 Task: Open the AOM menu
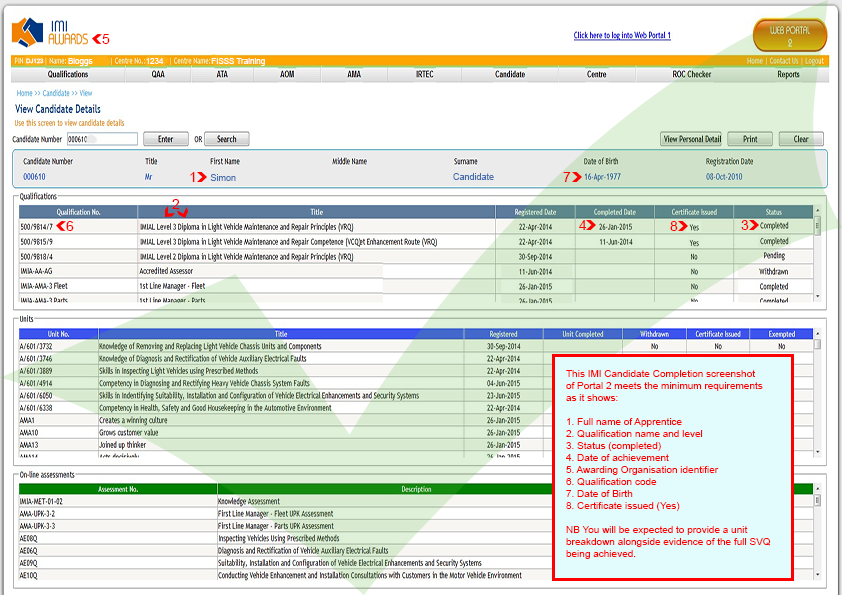[x=287, y=75]
